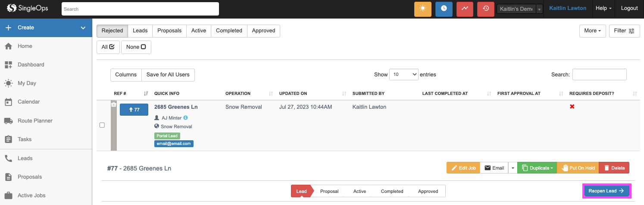Click the red trending chart icon
644x205 pixels.
pyautogui.click(x=465, y=9)
